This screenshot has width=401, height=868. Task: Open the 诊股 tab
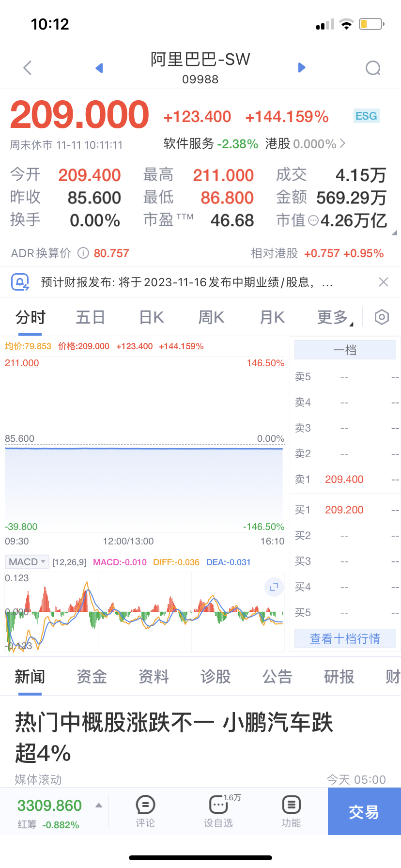(x=216, y=677)
